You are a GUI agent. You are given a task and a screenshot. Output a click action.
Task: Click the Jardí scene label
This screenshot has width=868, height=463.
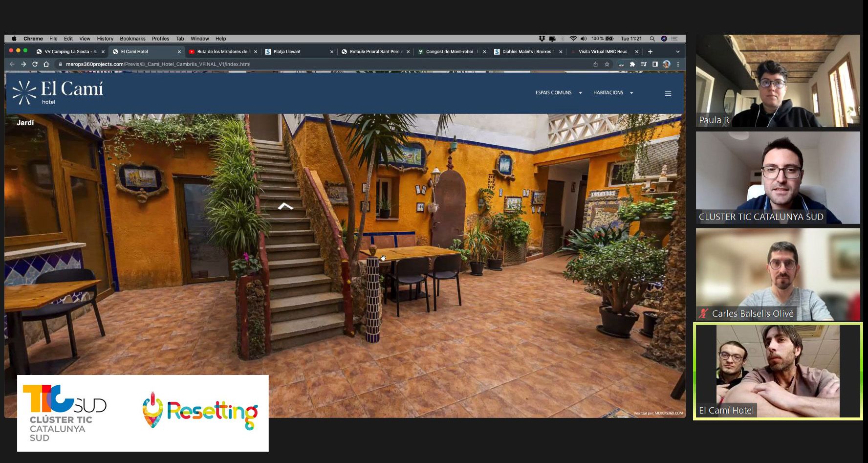(25, 123)
